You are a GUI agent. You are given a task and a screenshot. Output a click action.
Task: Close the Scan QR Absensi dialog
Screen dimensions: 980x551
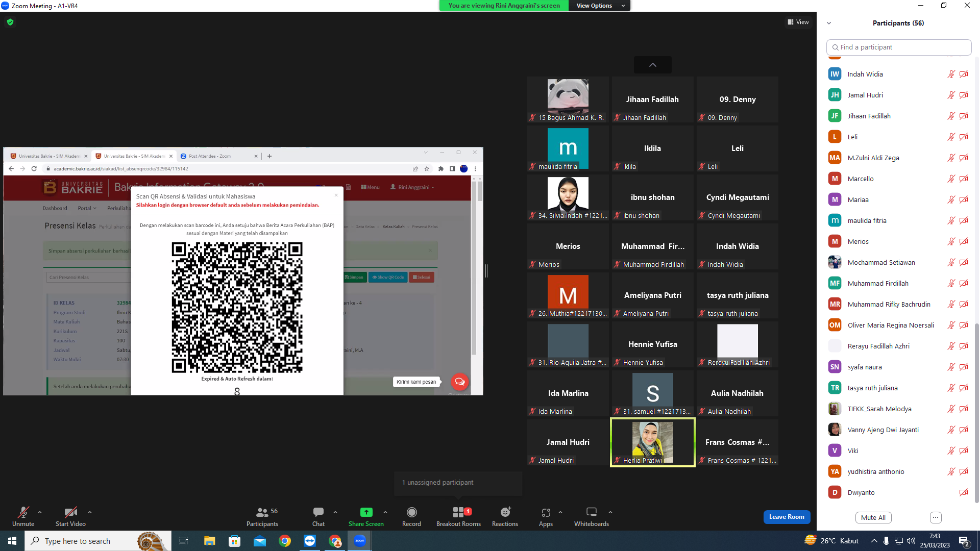coord(336,195)
